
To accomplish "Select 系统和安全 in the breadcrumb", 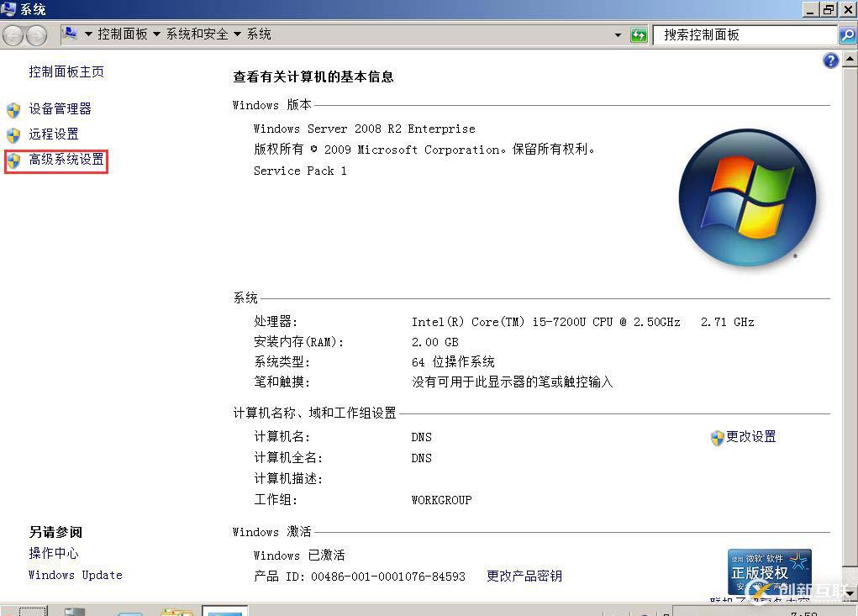I will (x=197, y=34).
